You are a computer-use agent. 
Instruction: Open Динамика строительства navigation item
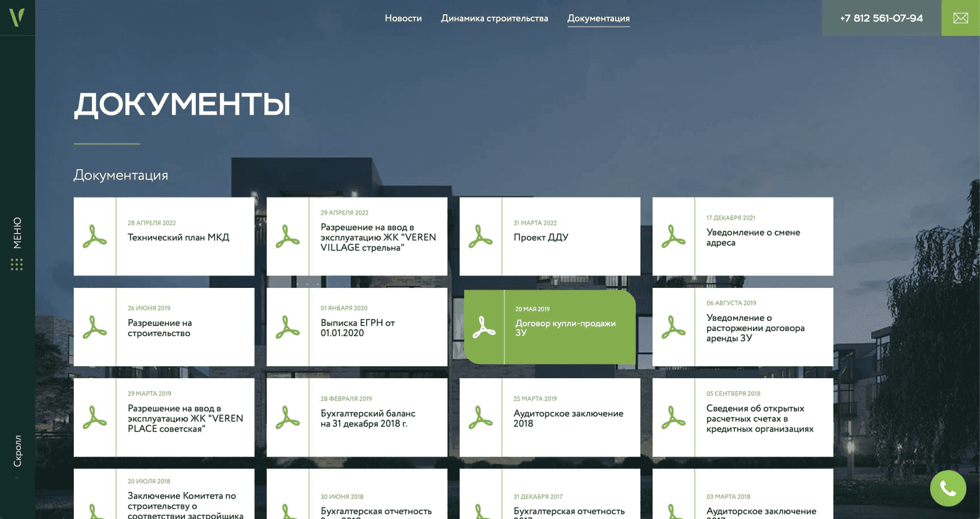495,18
